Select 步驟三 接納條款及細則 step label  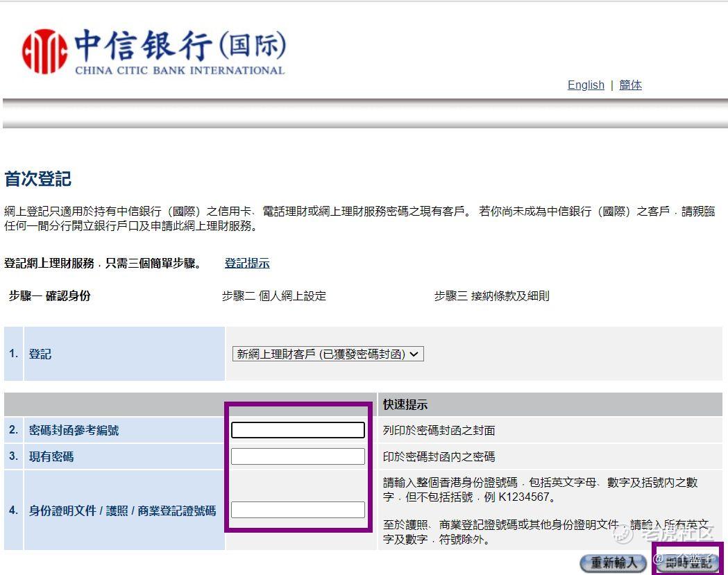pyautogui.click(x=491, y=295)
